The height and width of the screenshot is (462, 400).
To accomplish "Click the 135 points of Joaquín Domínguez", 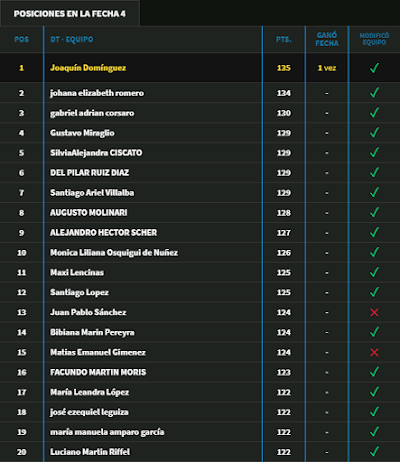I will click(x=284, y=68).
